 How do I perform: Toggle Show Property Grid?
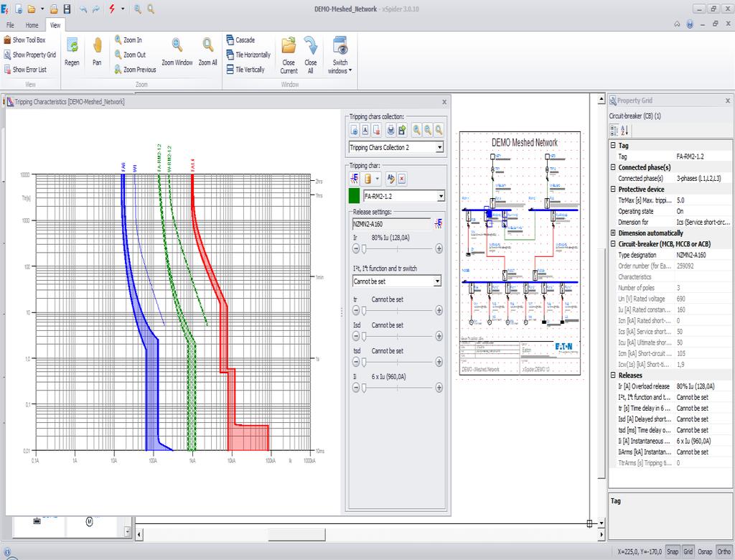(30, 55)
